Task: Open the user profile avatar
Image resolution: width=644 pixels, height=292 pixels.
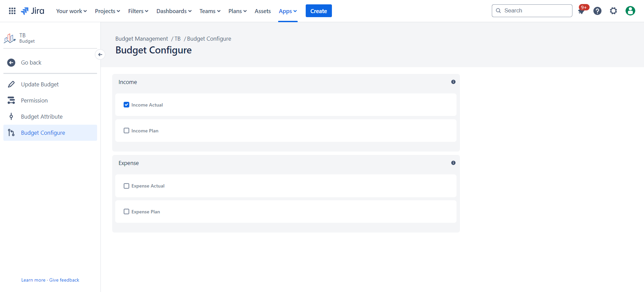Action: 630,11
